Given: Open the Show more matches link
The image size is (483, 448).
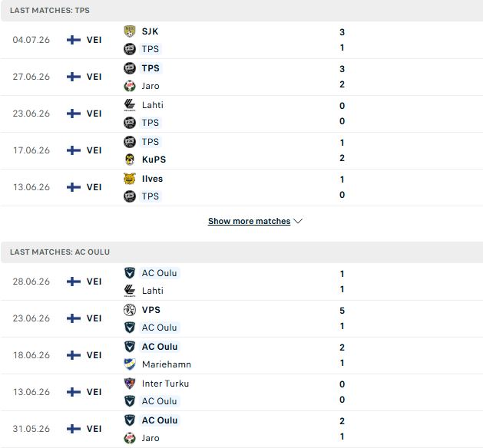Looking at the screenshot, I should 250,221.
